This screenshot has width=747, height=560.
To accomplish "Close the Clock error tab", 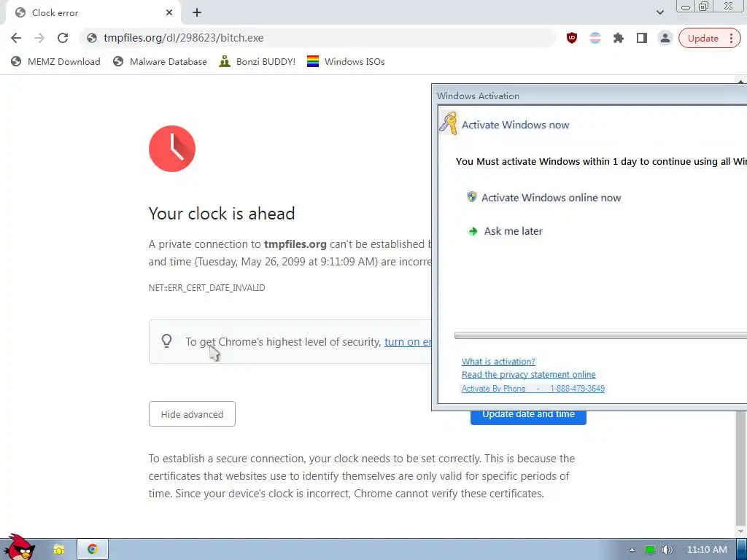I will coord(169,13).
